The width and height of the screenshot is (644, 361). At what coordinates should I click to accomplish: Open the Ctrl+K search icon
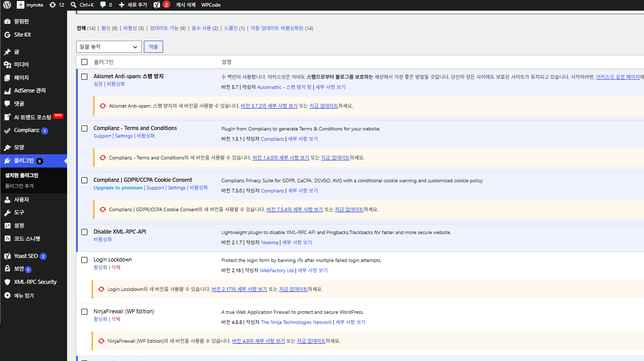pos(74,5)
